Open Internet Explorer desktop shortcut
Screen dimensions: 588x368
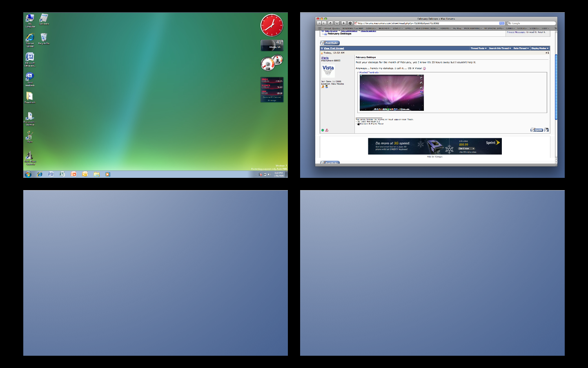(x=30, y=40)
